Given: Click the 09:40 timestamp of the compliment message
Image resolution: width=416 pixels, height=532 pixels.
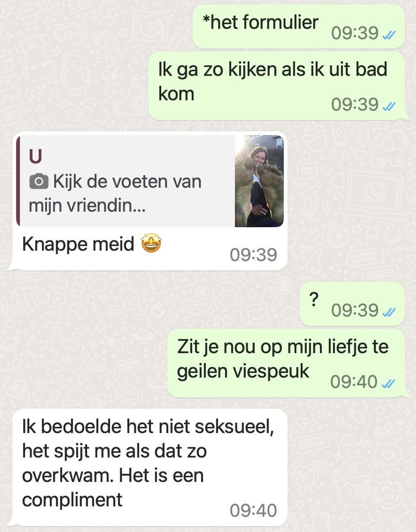Looking at the screenshot, I should (x=253, y=510).
